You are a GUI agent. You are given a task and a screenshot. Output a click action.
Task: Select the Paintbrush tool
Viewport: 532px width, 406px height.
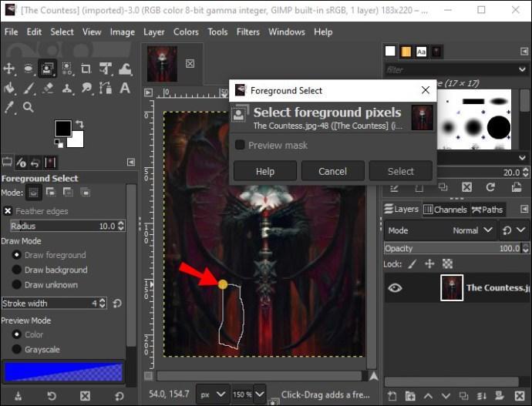pos(29,88)
